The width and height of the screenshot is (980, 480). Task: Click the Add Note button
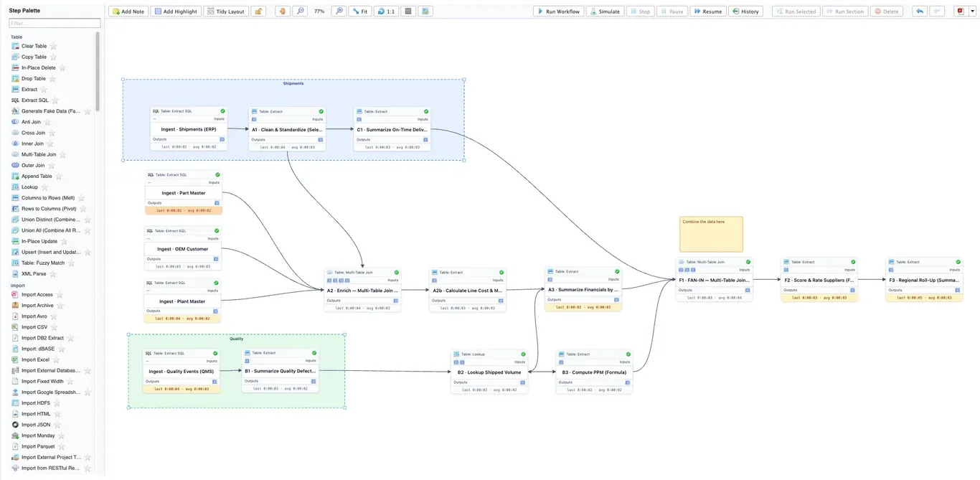128,11
